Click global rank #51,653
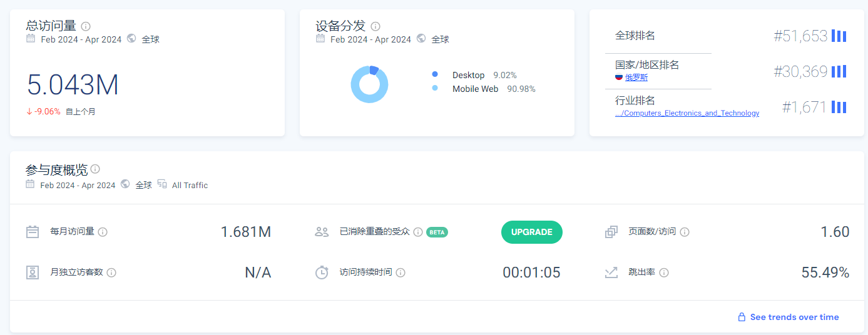 coord(800,36)
